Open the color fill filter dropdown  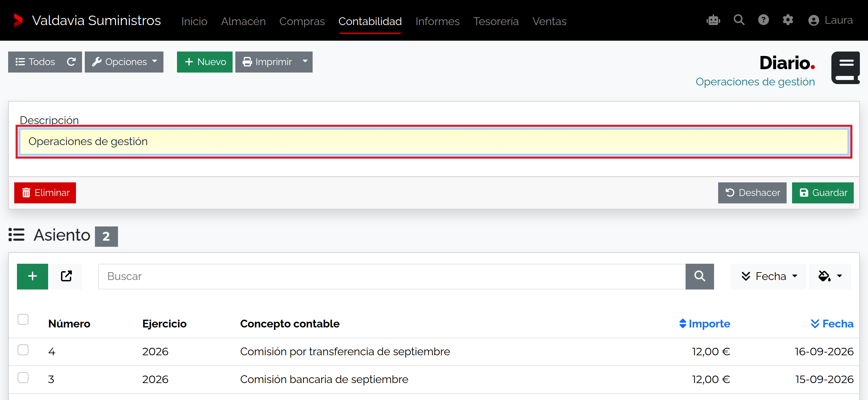tap(830, 276)
